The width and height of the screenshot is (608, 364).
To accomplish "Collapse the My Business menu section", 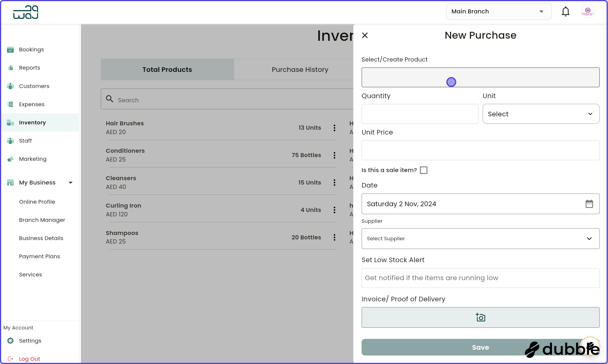I will coord(71,183).
